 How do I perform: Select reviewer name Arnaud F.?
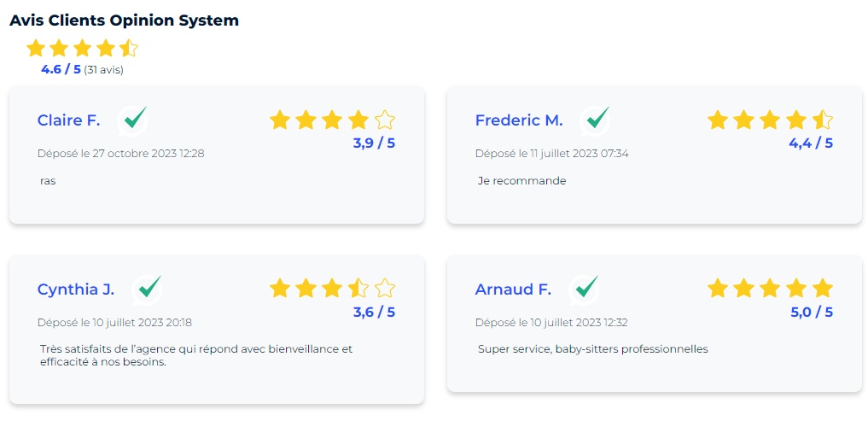point(513,289)
